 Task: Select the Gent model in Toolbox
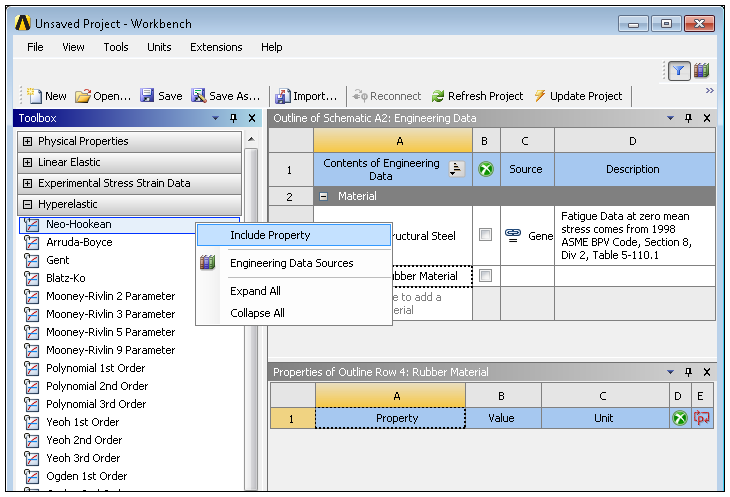click(57, 260)
